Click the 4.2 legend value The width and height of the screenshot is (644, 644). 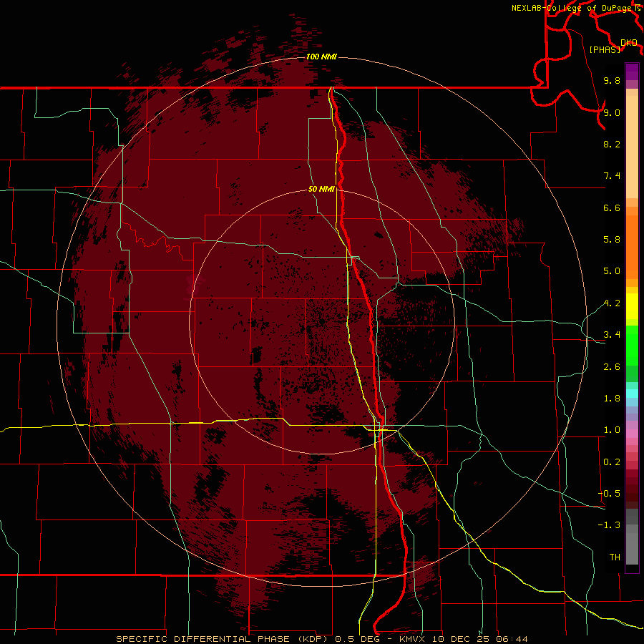(x=612, y=303)
